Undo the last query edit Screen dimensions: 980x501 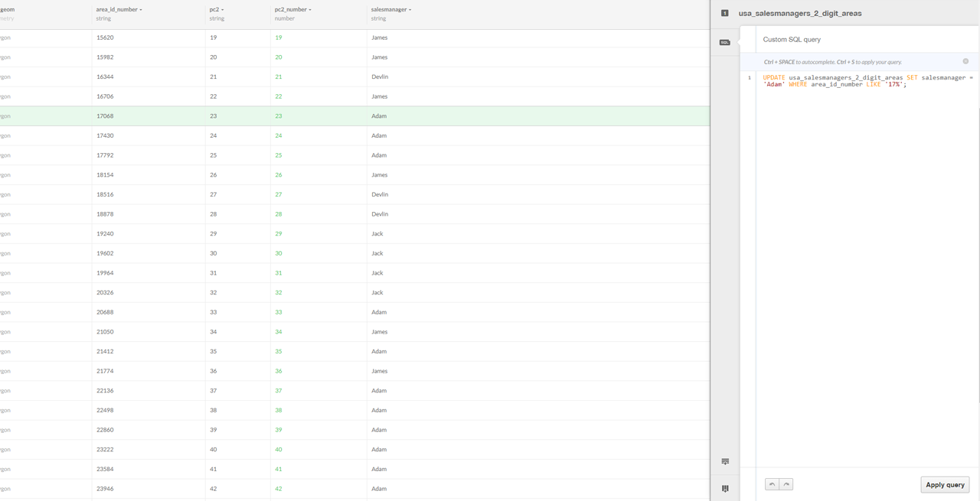pyautogui.click(x=772, y=484)
